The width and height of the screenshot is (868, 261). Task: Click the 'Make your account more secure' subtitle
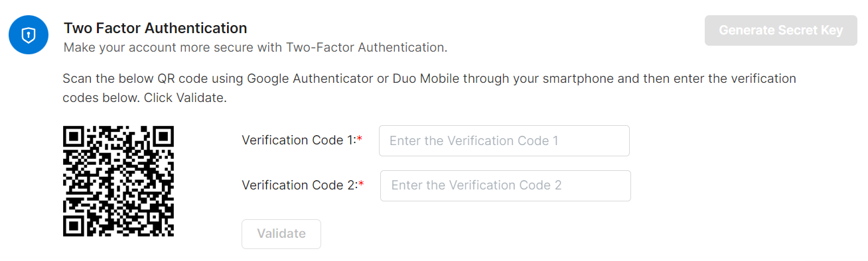pos(255,48)
